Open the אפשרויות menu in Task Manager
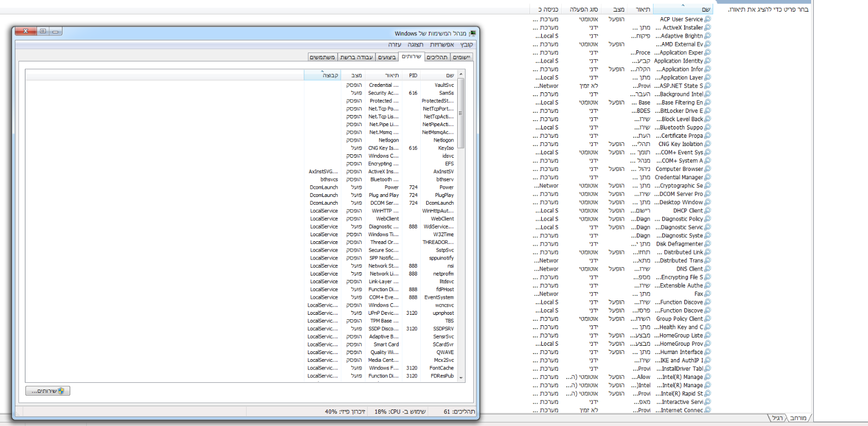868x426 pixels. tap(442, 44)
